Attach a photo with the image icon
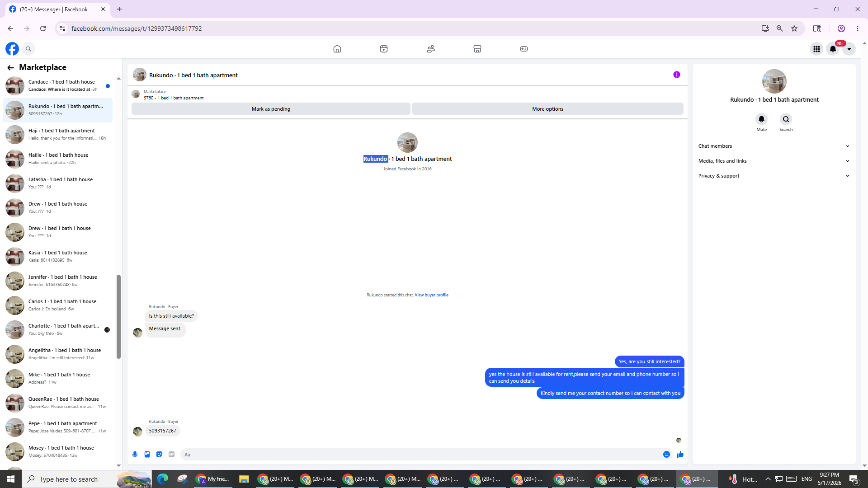868x488 pixels. [147, 455]
